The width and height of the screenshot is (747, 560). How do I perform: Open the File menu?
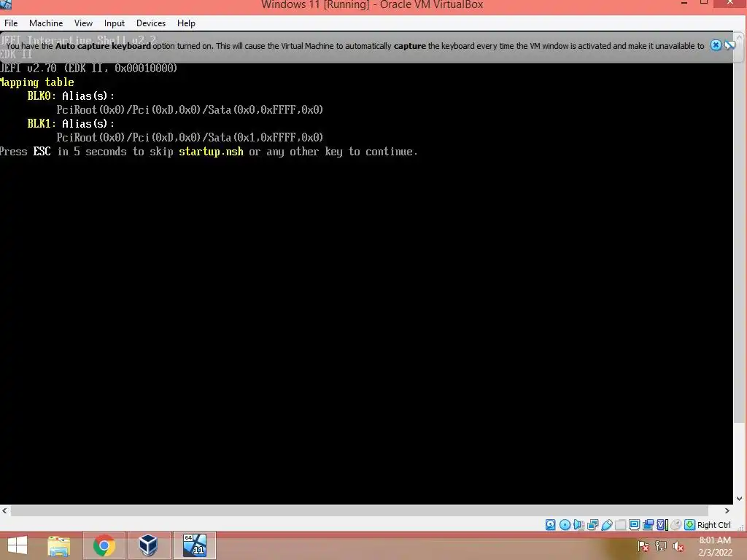click(11, 23)
